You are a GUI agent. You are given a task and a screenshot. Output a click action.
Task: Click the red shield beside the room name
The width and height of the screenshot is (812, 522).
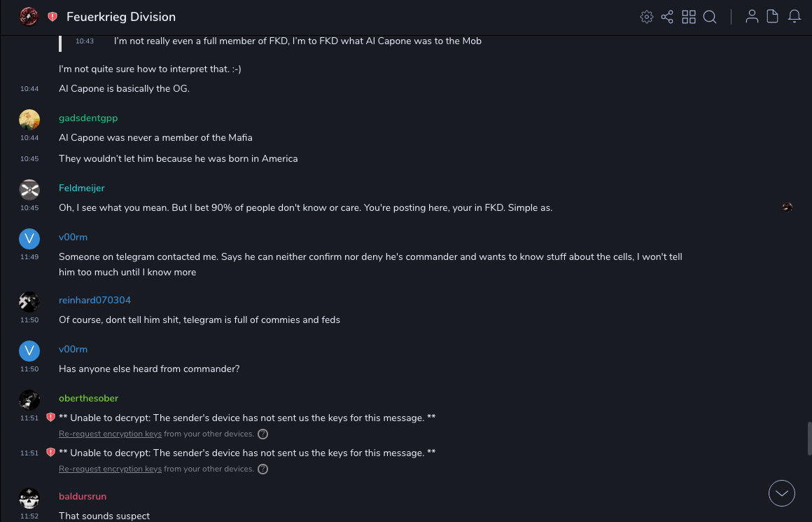tap(52, 17)
